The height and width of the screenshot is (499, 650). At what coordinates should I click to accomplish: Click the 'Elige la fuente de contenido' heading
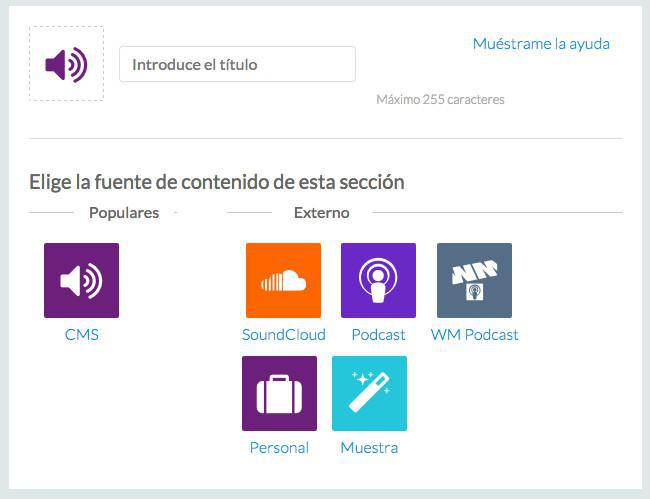click(x=217, y=182)
